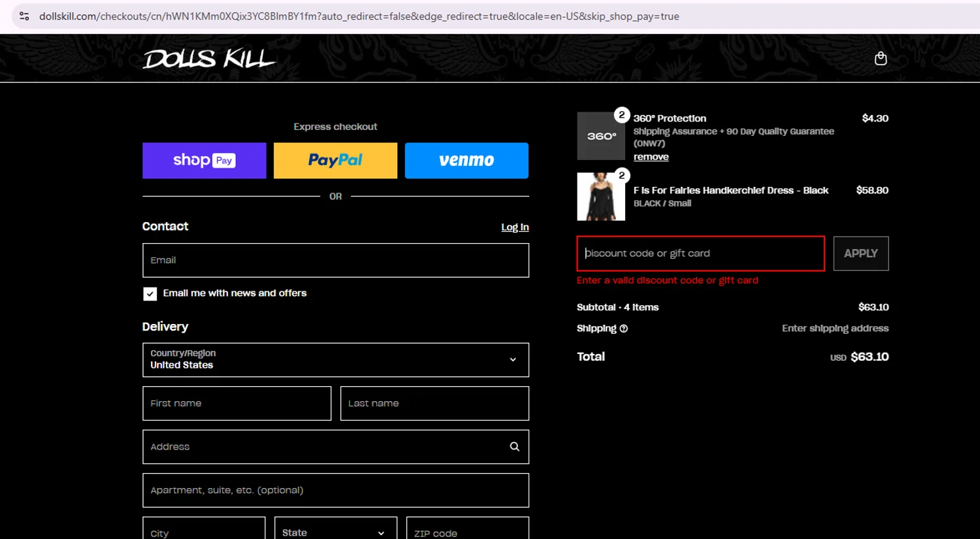Focus the First name field
This screenshot has width=980, height=539.
coord(237,403)
